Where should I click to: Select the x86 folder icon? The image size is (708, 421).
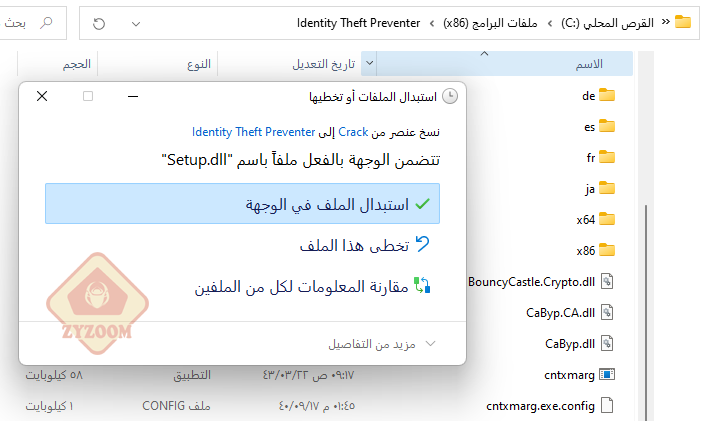tap(607, 250)
